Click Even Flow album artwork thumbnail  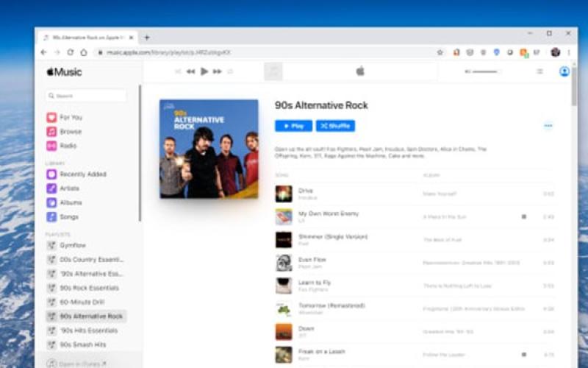coord(284,263)
